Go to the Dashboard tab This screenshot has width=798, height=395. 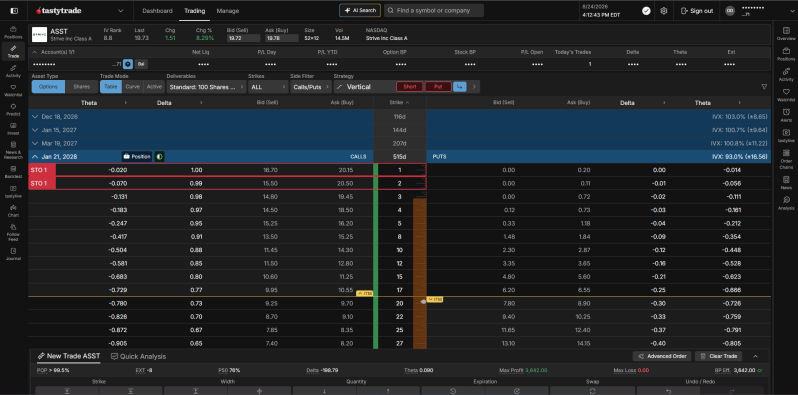click(x=157, y=11)
